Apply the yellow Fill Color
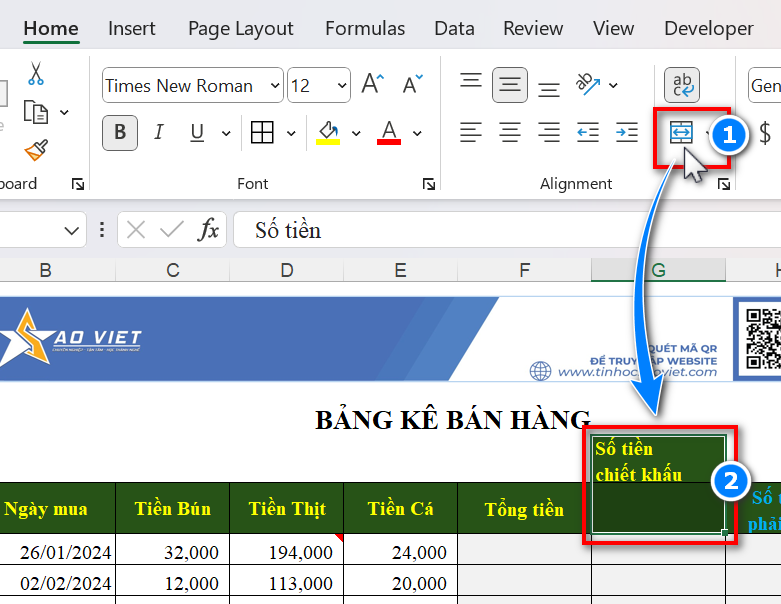Image resolution: width=781 pixels, height=604 pixels. click(x=328, y=132)
